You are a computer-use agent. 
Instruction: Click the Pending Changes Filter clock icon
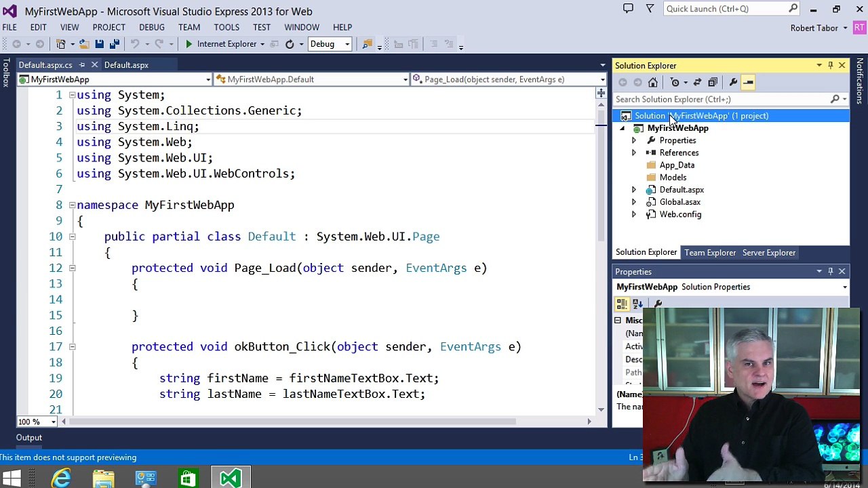coord(675,82)
